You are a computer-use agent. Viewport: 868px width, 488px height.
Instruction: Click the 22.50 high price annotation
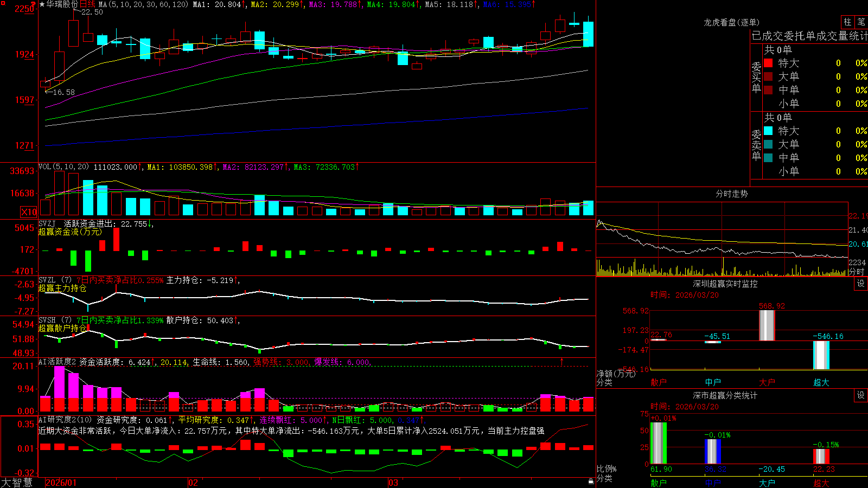tap(92, 12)
